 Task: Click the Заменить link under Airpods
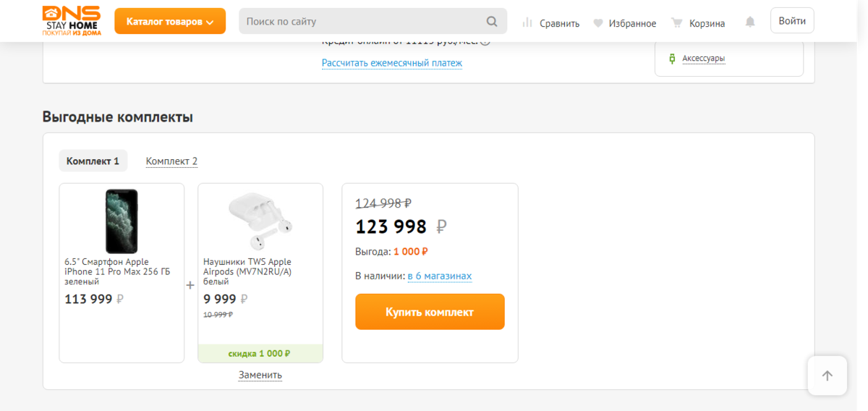260,375
